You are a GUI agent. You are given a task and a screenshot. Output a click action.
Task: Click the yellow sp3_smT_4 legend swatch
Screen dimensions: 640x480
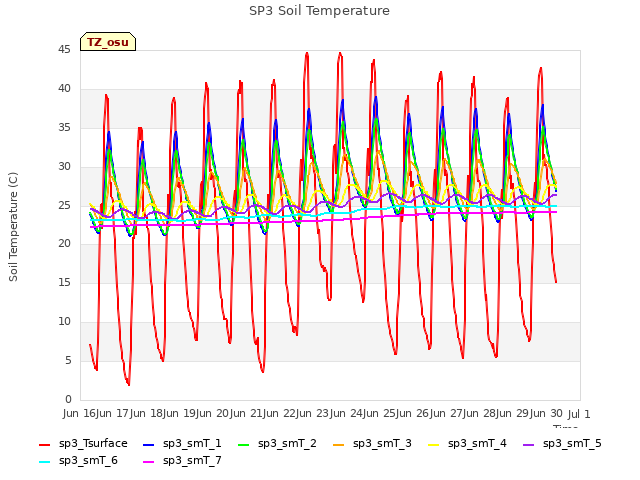[x=433, y=444]
